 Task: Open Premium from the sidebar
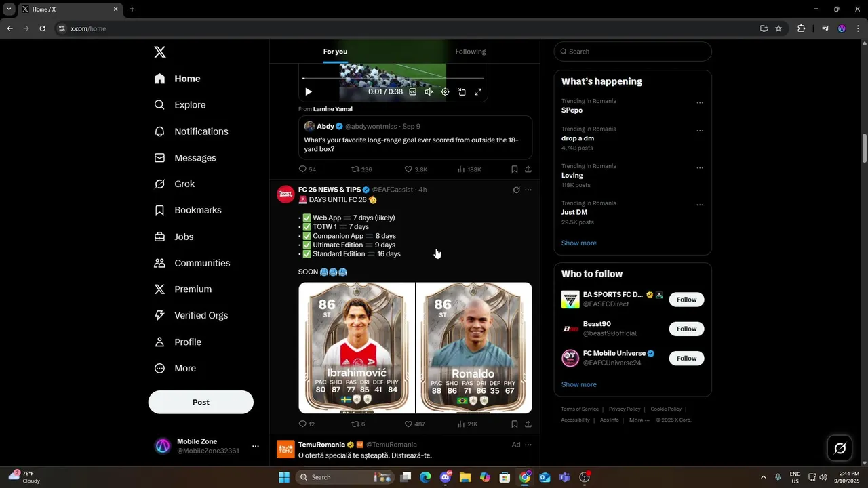pos(184,289)
